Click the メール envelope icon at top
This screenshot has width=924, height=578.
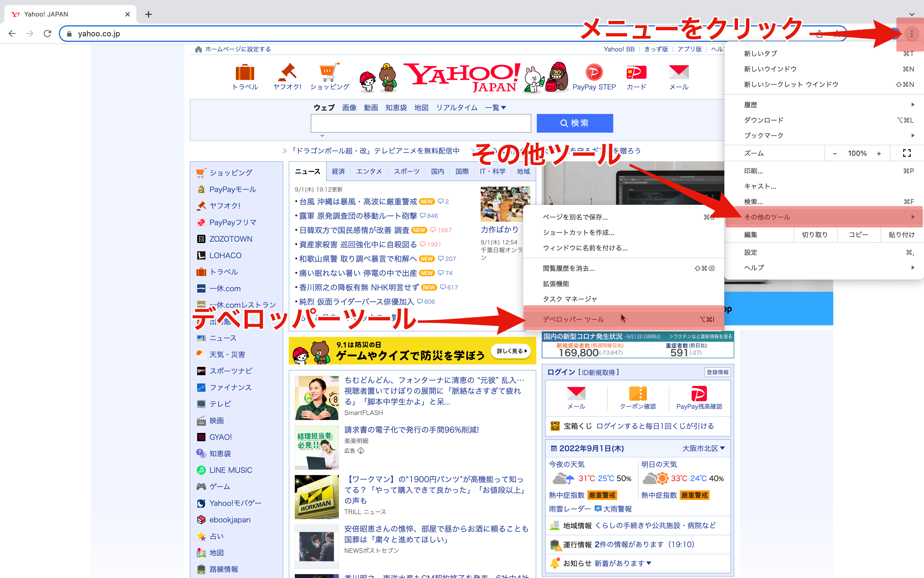pyautogui.click(x=678, y=72)
